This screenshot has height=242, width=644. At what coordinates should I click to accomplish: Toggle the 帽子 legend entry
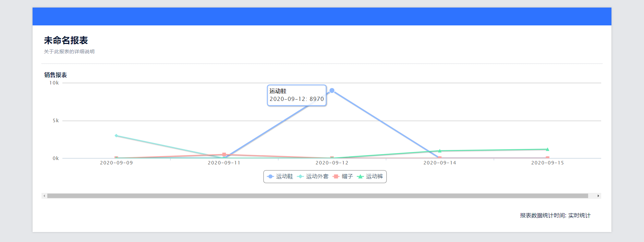point(343,176)
